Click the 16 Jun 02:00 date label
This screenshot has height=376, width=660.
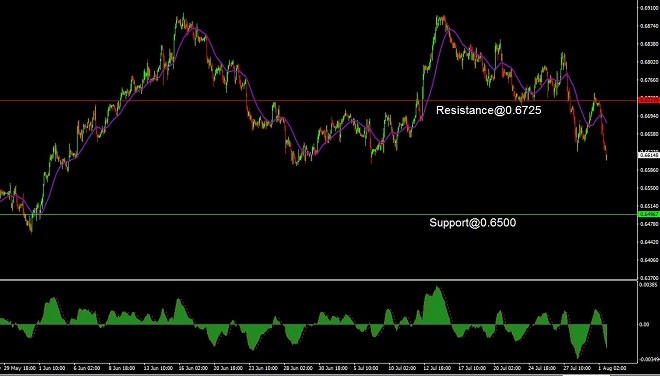(193, 368)
